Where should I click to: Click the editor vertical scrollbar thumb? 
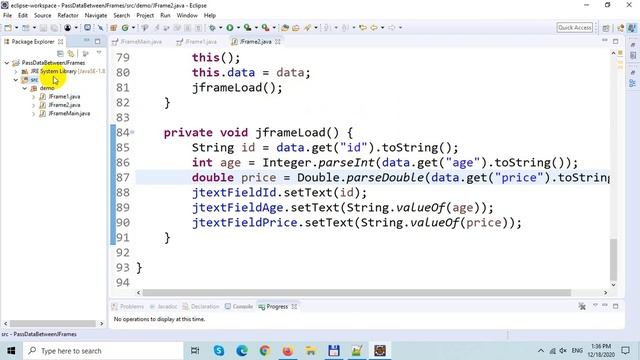point(613,260)
